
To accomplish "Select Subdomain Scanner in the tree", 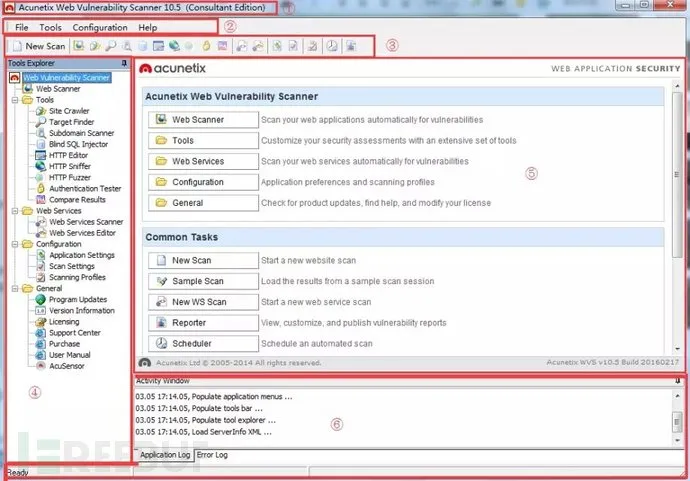I will pos(81,133).
